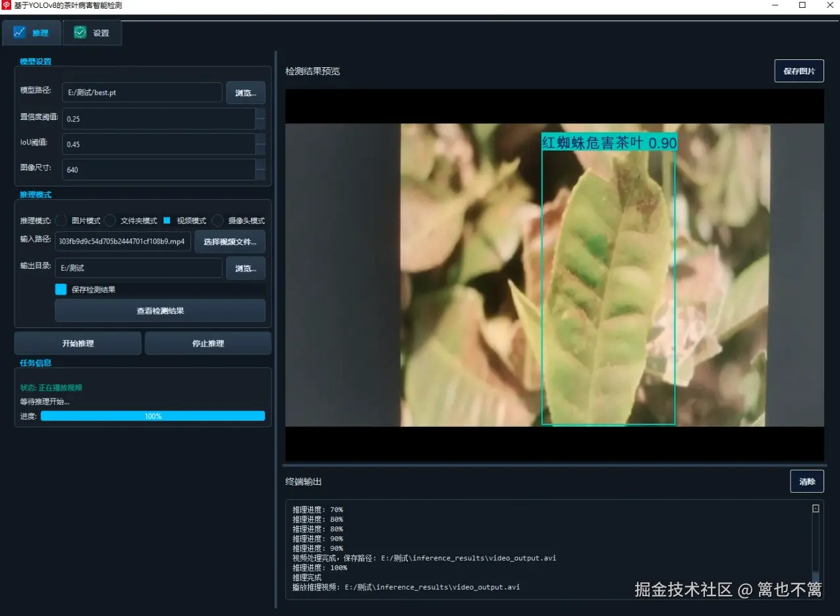This screenshot has width=840, height=616.
Task: Increase 图像尺寸 with up stepper
Action: click(260, 164)
